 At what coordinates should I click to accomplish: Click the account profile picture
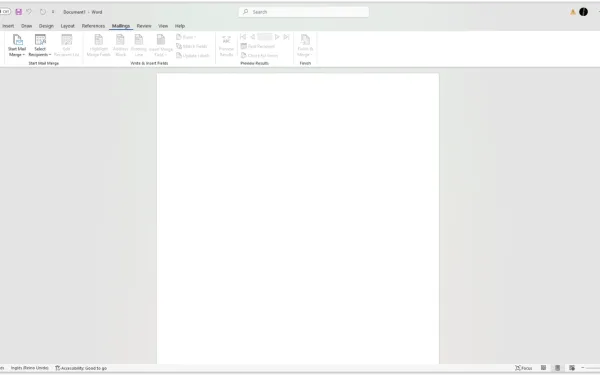click(583, 12)
